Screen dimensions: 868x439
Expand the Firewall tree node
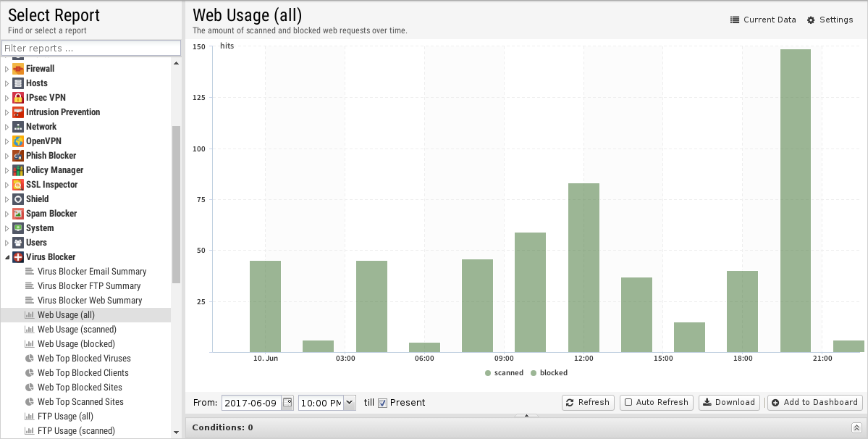[7, 69]
